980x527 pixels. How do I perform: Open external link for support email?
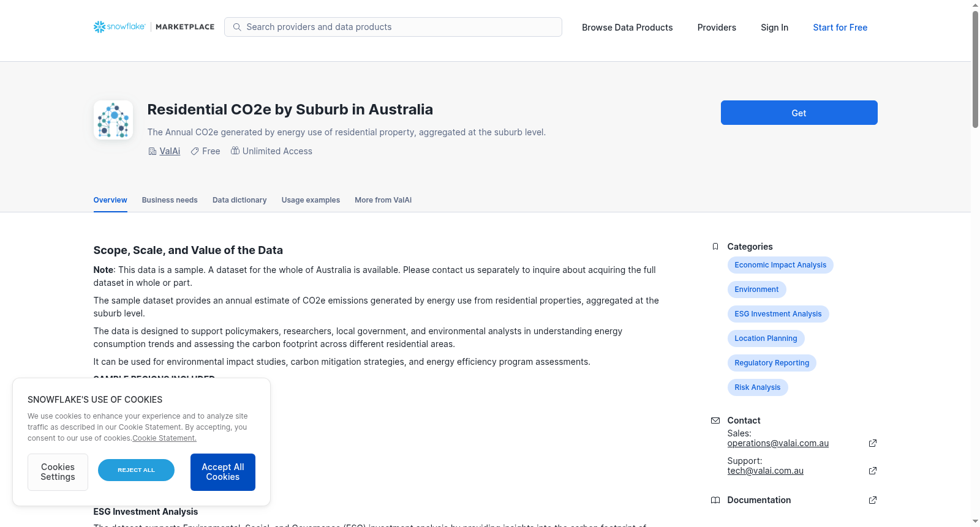point(873,471)
